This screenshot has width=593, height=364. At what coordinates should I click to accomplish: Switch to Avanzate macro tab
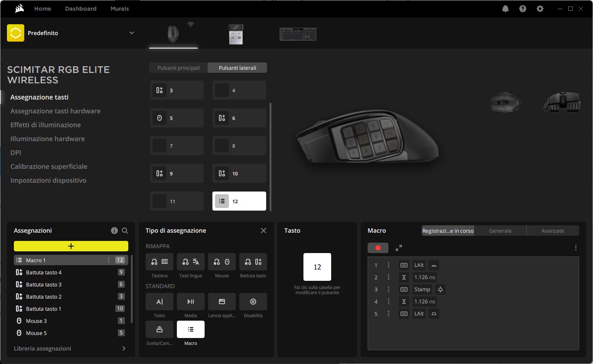pos(553,231)
